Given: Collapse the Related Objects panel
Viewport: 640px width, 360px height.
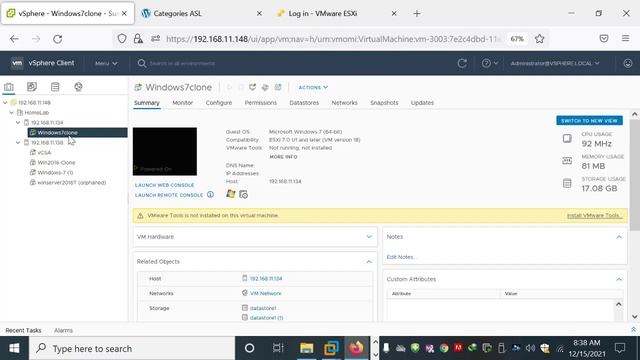Looking at the screenshot, I should 369,262.
